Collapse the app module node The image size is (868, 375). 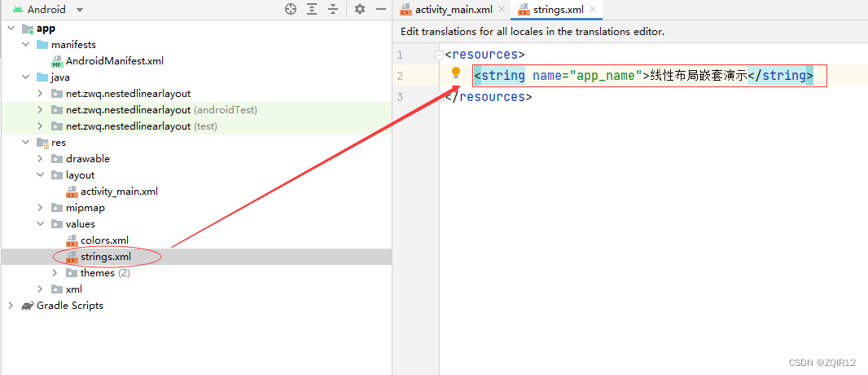point(11,29)
